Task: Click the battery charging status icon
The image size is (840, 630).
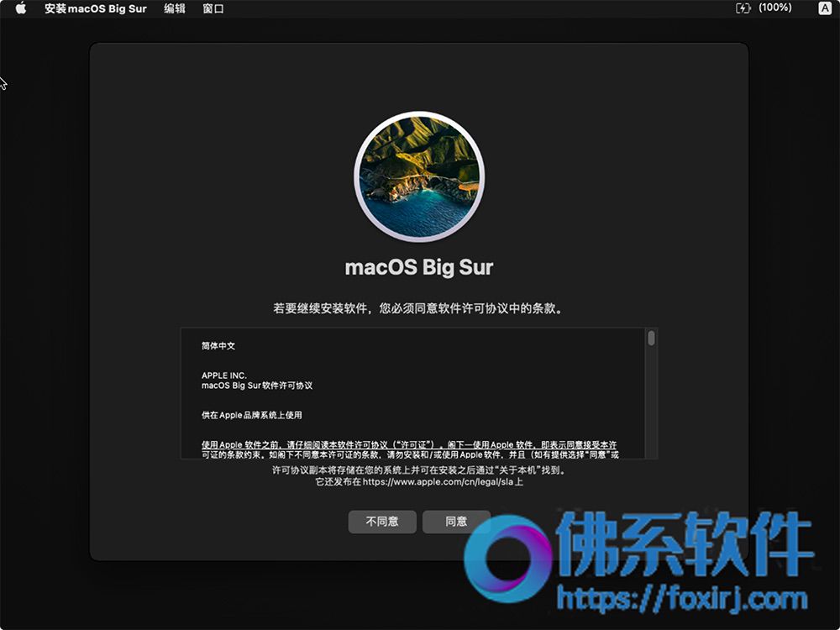Action: click(743, 8)
